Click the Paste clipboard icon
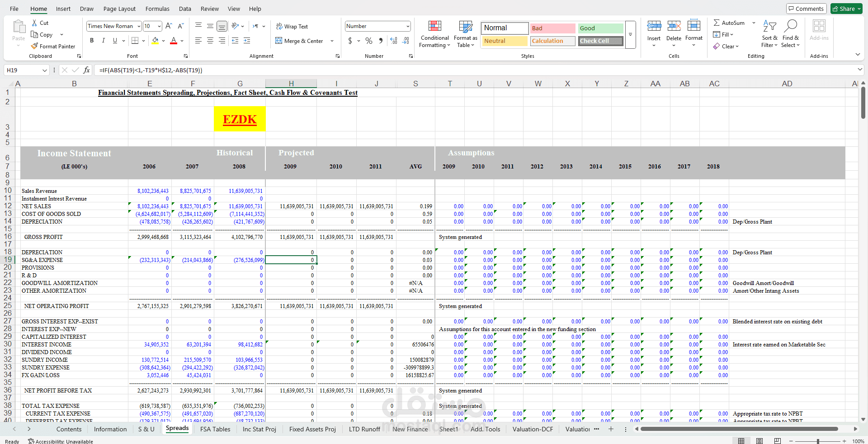 click(19, 27)
